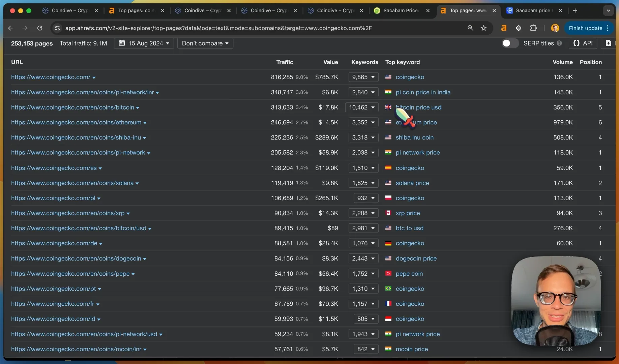Viewport: 619px width, 364px height.
Task: Click the diamond-shaped extension icon
Action: 519,28
